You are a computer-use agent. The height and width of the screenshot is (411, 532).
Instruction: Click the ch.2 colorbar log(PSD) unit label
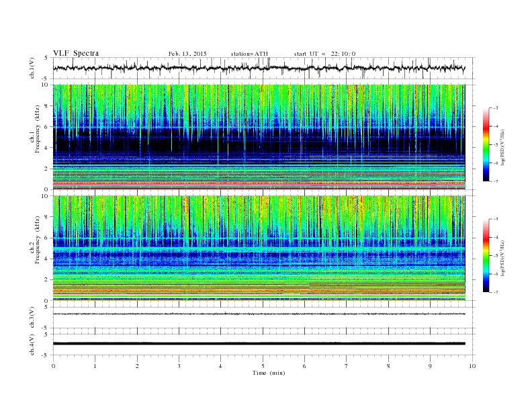[504, 258]
